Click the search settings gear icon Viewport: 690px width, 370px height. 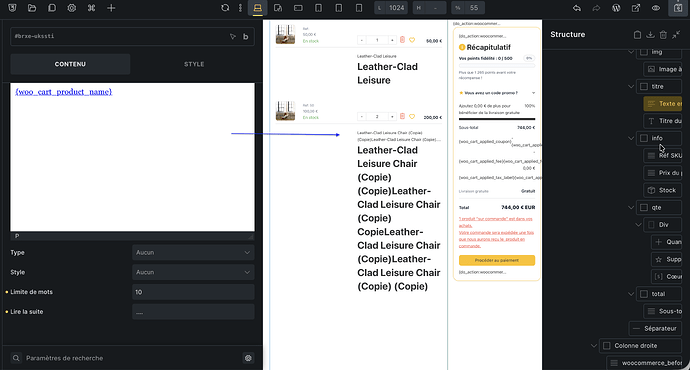click(248, 358)
